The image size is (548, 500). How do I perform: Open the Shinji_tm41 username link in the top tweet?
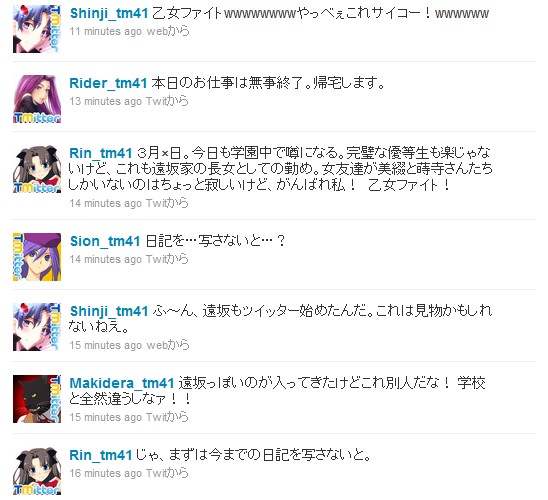coord(109,14)
